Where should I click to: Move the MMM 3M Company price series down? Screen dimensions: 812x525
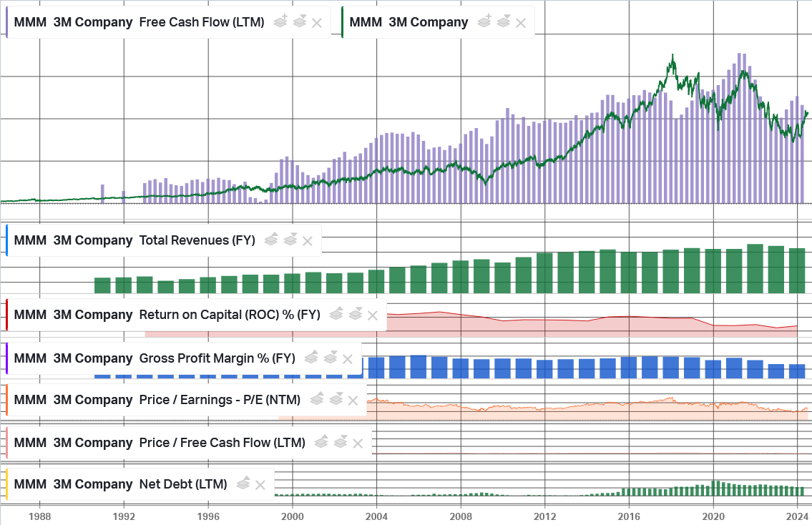point(504,21)
